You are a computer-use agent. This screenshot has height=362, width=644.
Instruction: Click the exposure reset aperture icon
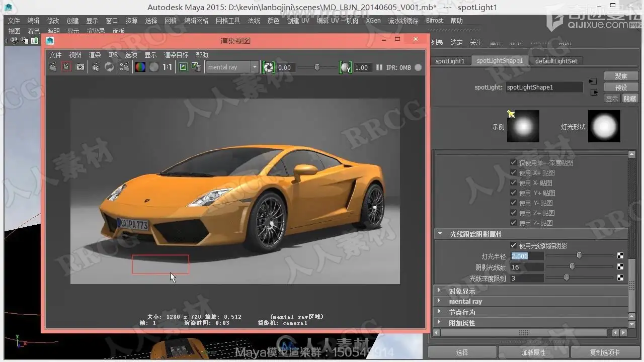point(269,67)
